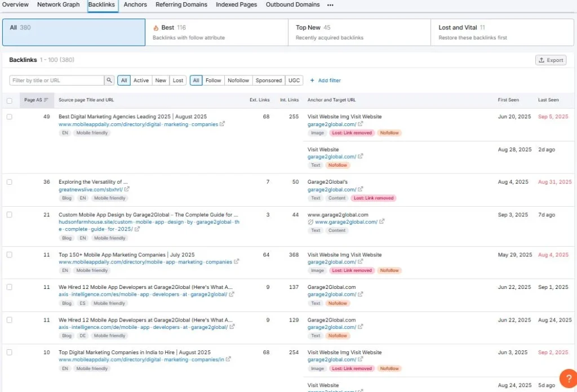The width and height of the screenshot is (577, 392).
Task: Sort by the Last Seen column header
Action: coord(548,100)
